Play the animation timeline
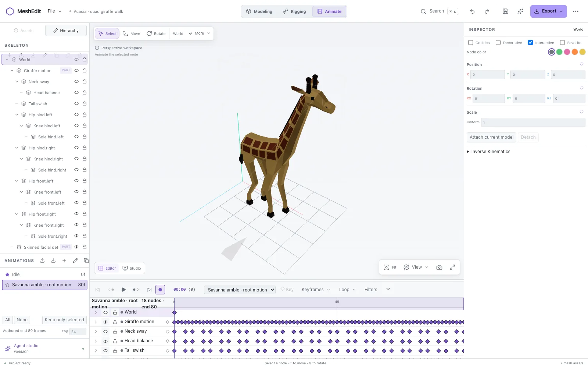This screenshot has width=588, height=368. 123,290
